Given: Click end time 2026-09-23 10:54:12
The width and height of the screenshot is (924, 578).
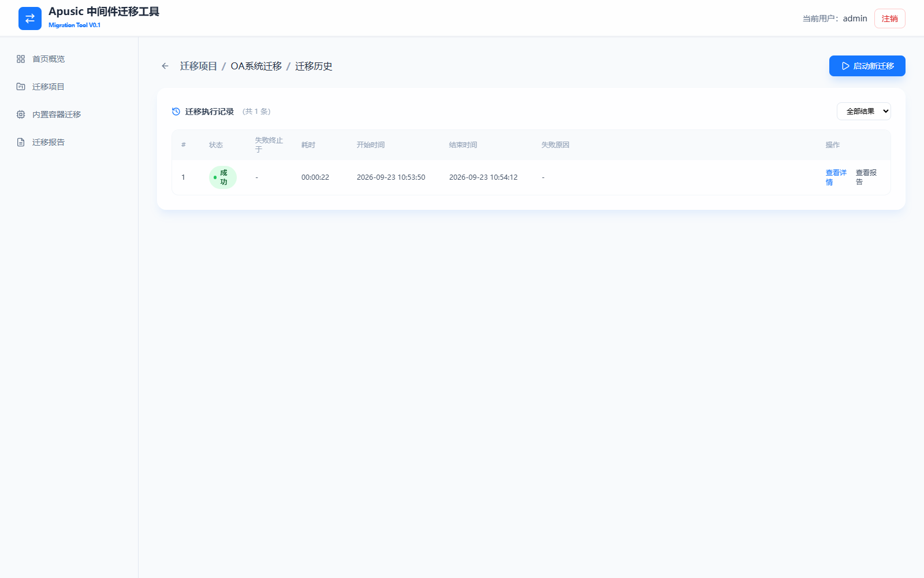Looking at the screenshot, I should tap(483, 177).
